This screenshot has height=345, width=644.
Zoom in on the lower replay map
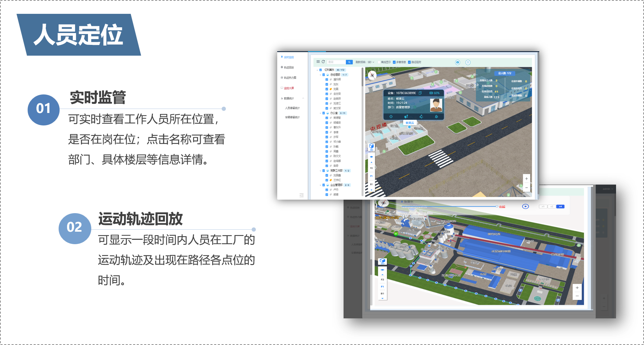click(x=577, y=288)
